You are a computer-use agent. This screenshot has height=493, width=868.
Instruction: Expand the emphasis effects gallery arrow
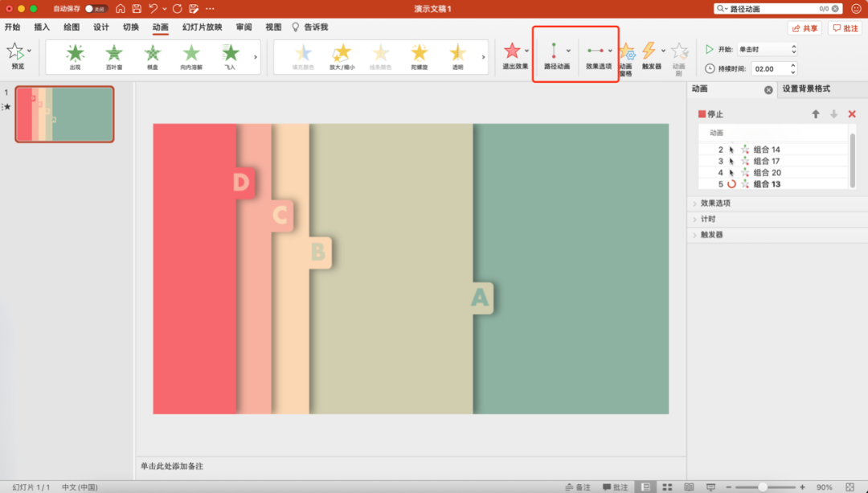point(483,56)
